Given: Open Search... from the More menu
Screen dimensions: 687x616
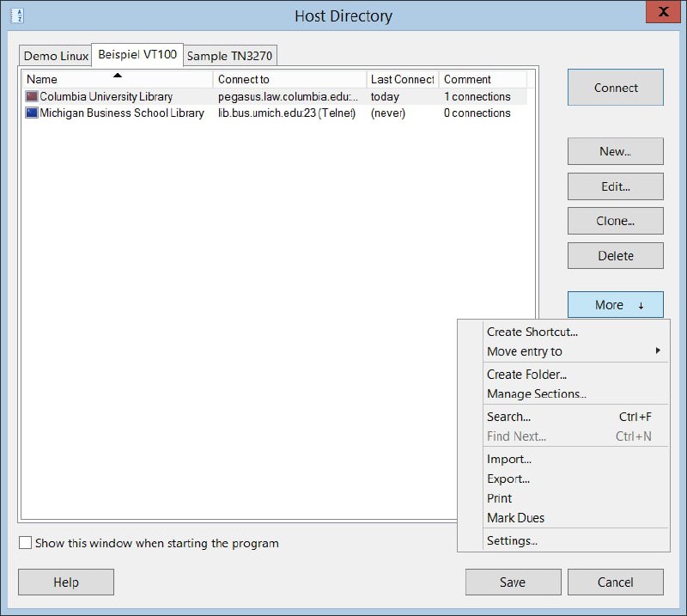Looking at the screenshot, I should tap(508, 417).
